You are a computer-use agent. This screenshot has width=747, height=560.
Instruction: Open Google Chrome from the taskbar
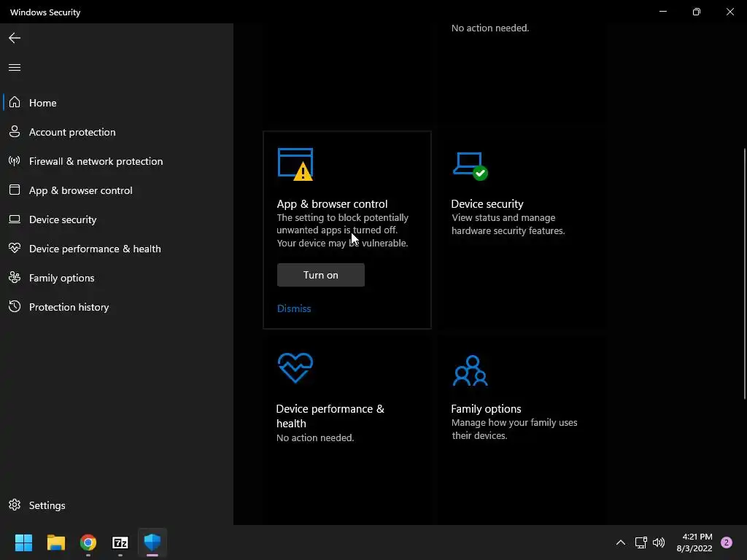click(88, 542)
